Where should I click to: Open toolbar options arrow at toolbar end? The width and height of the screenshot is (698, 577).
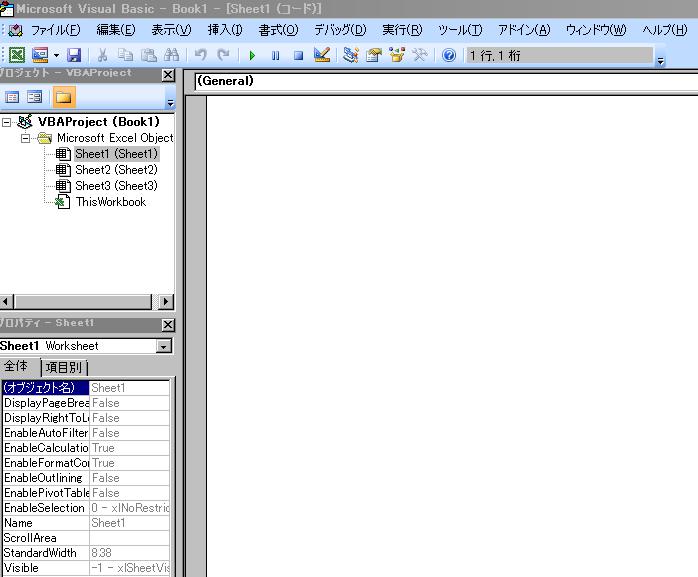click(x=661, y=61)
